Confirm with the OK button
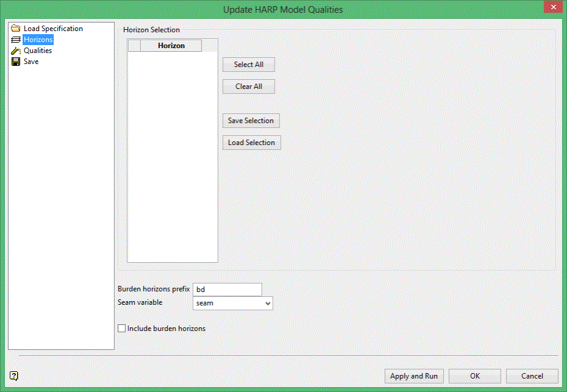Screen dimensions: 567x392 click(x=475, y=376)
